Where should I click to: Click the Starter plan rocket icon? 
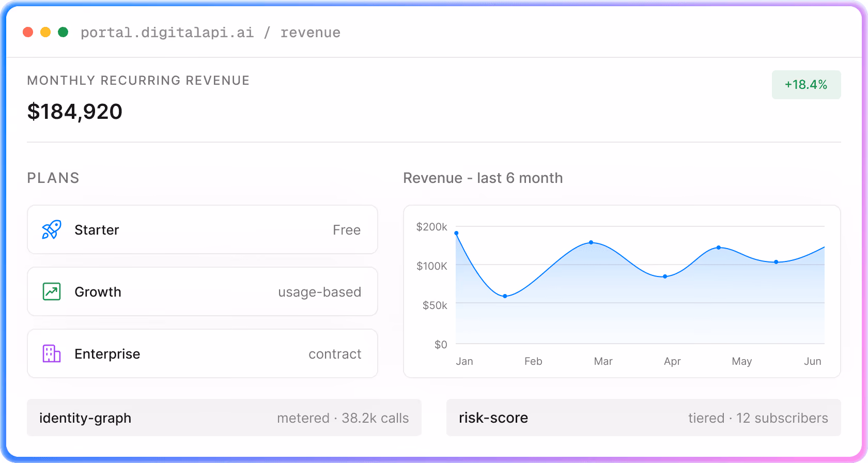52,229
